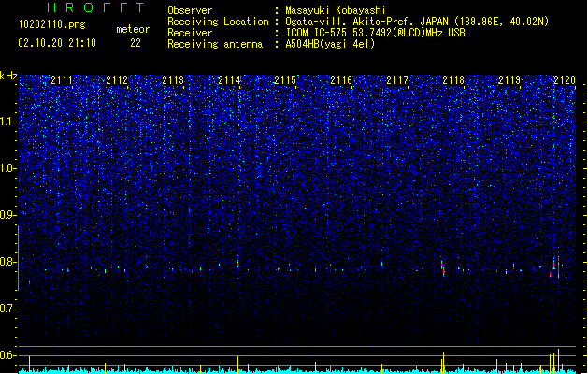Screen dimensions: 588x374
Task: Click the 1.1 frequency axis label
Action: (x=8, y=122)
